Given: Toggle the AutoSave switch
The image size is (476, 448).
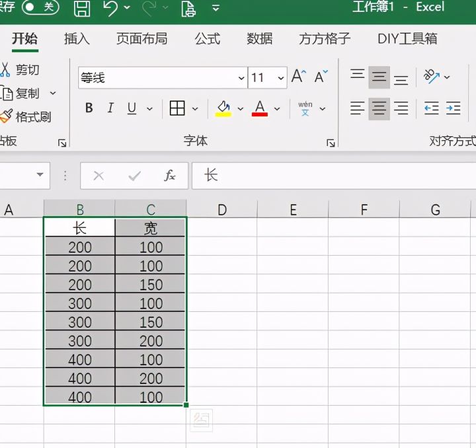Looking at the screenshot, I should coord(40,7).
